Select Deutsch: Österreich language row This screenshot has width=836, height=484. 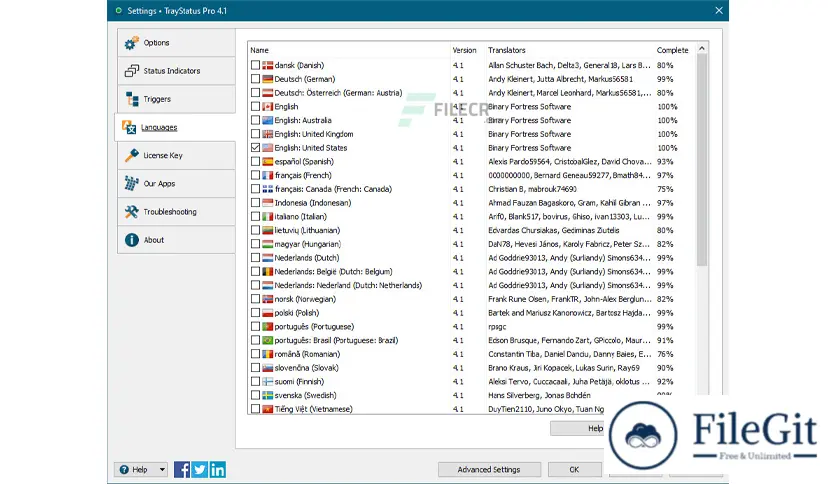tap(472, 93)
